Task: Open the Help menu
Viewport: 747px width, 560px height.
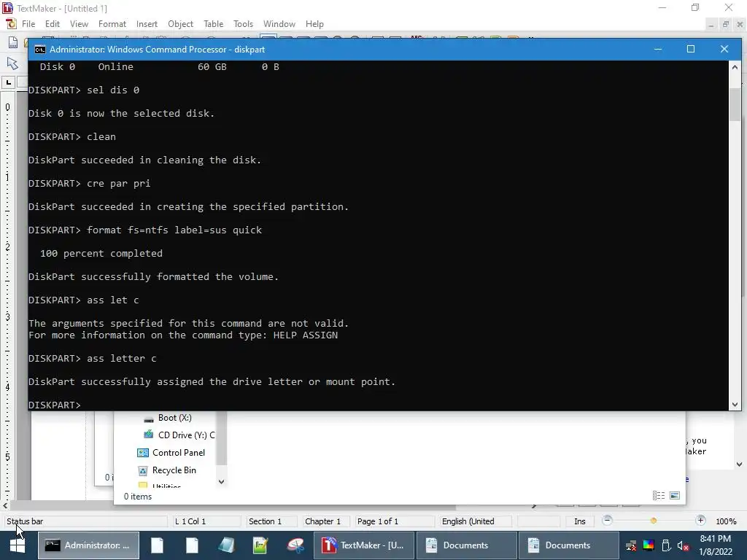Action: 314,24
